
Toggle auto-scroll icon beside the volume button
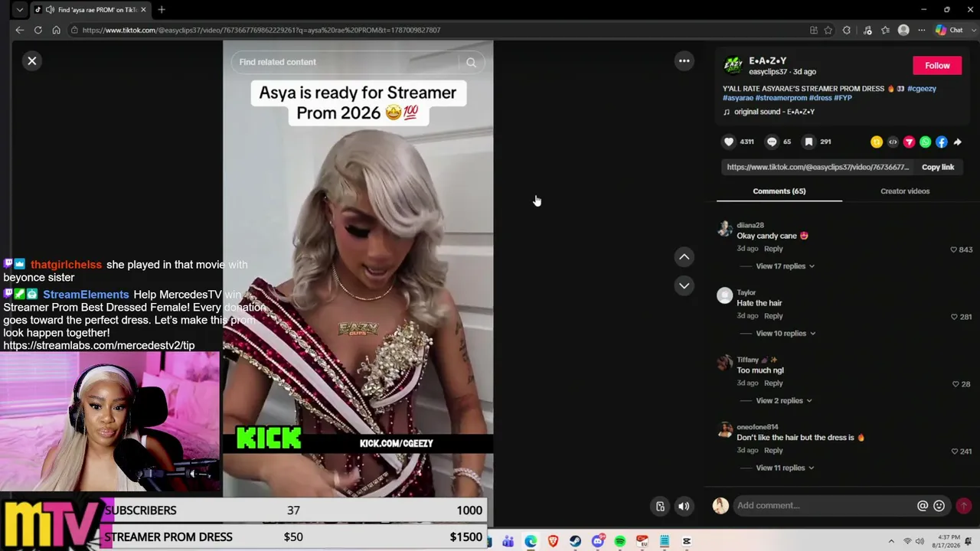point(660,506)
